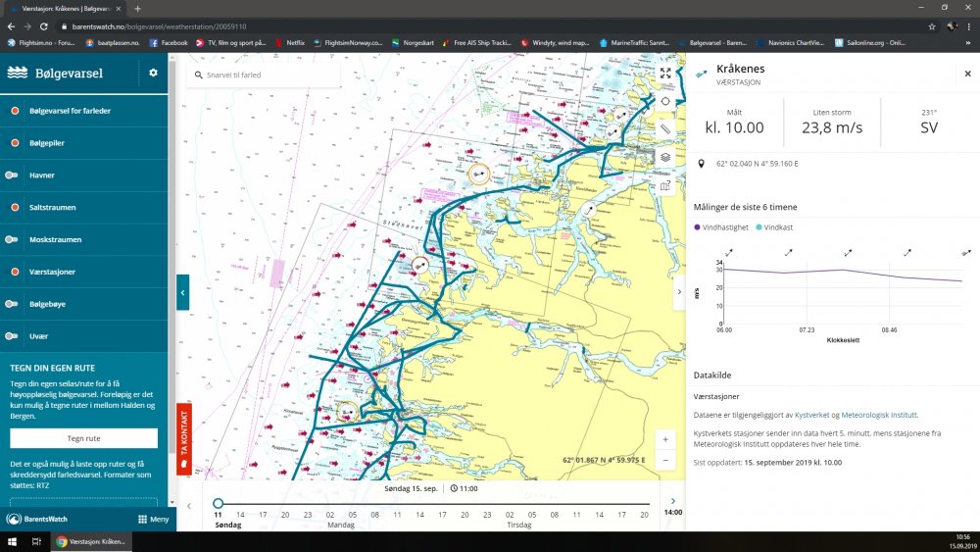Image resolution: width=980 pixels, height=552 pixels.
Task: Open the BarentsWatch home logo
Action: tap(37, 519)
